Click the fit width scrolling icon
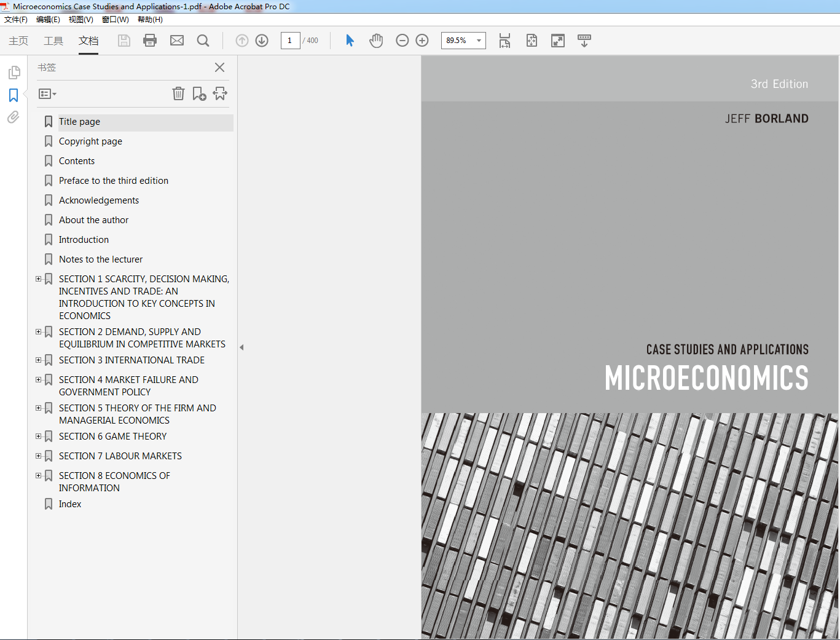Viewport: 840px width, 640px height. coord(504,41)
